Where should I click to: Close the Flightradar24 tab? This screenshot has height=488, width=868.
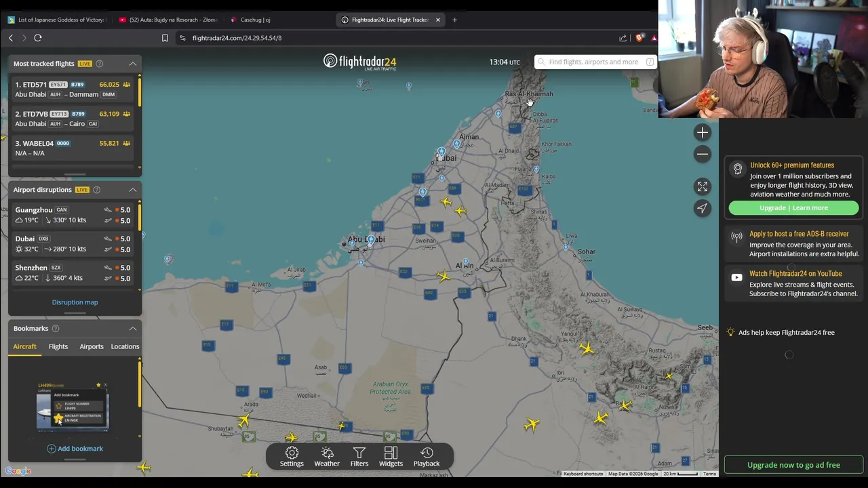tap(437, 20)
